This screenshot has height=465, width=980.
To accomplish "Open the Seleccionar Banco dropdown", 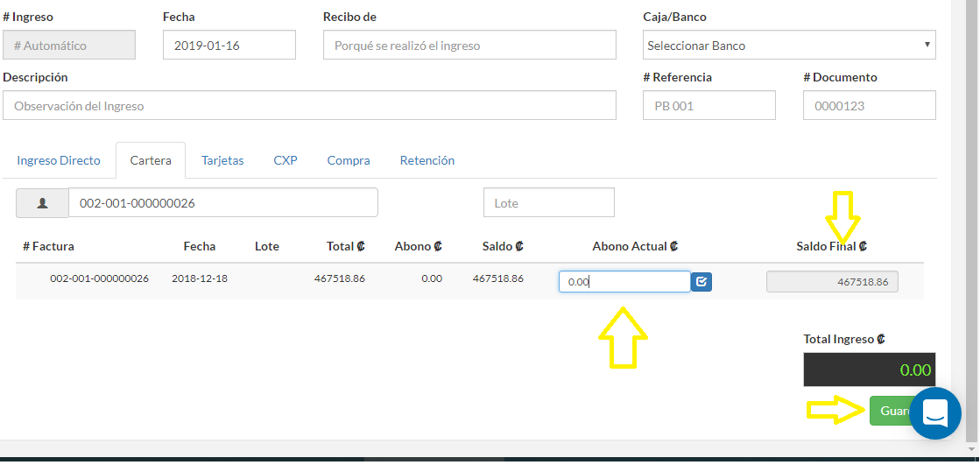I will point(789,46).
